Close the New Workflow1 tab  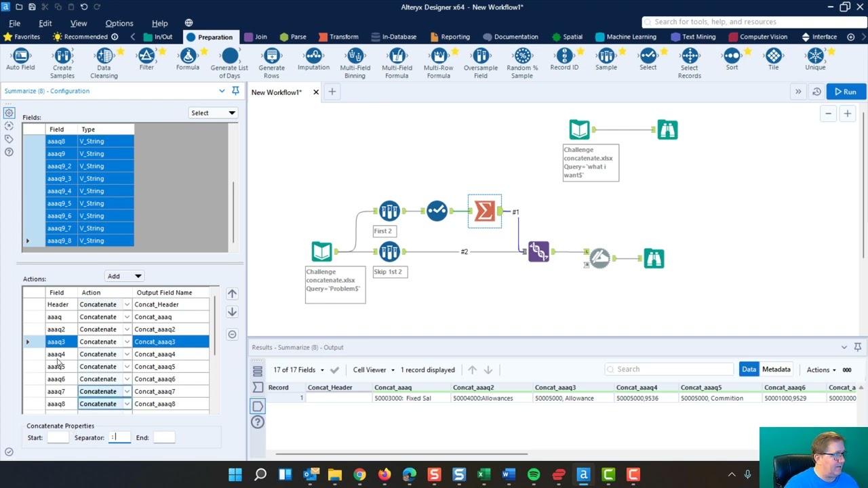tap(315, 92)
